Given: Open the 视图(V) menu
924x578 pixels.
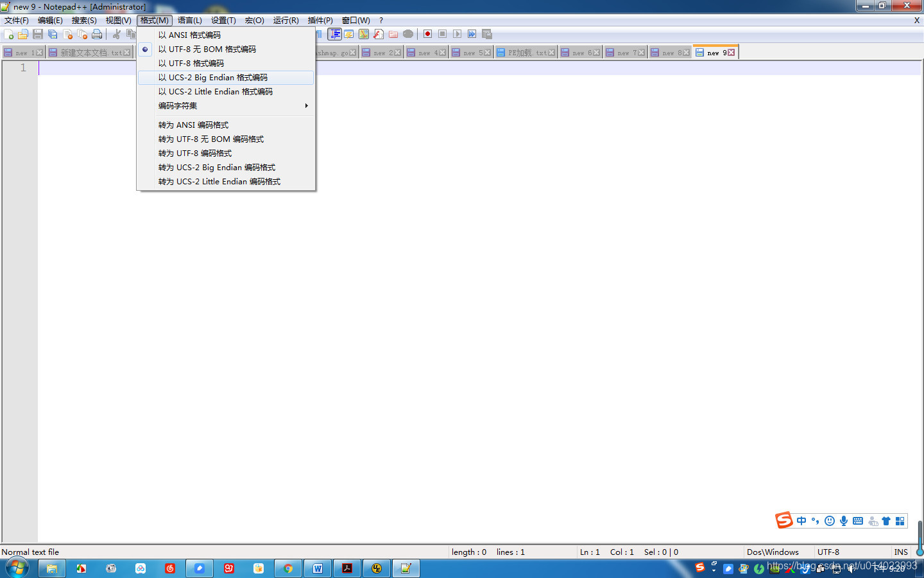Looking at the screenshot, I should coord(118,21).
